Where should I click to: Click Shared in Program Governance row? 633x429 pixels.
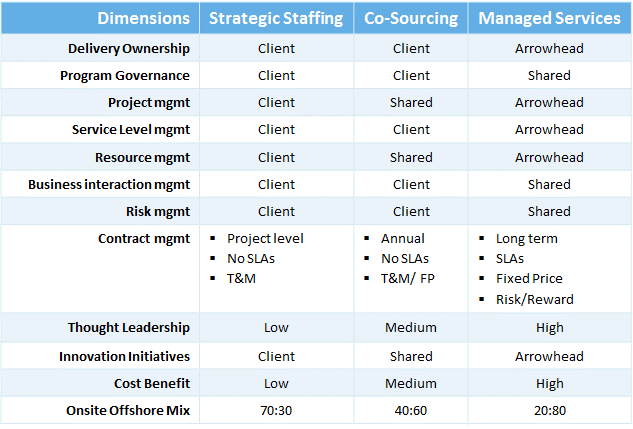(x=549, y=75)
